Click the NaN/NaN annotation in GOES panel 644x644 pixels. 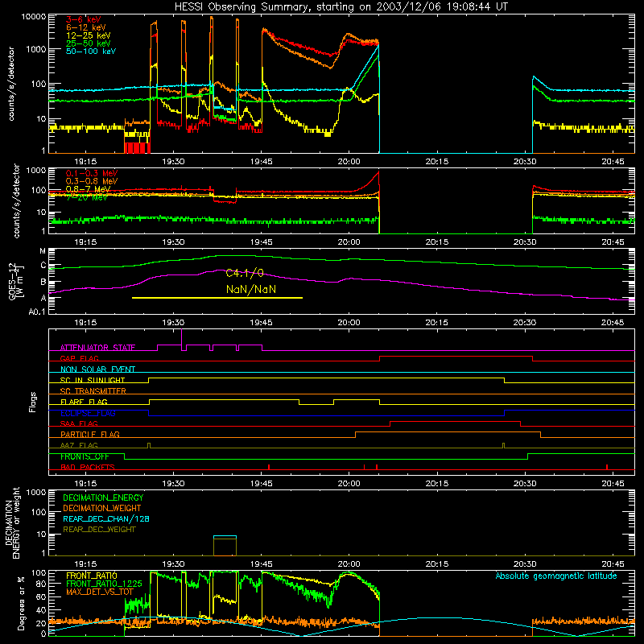(x=251, y=289)
